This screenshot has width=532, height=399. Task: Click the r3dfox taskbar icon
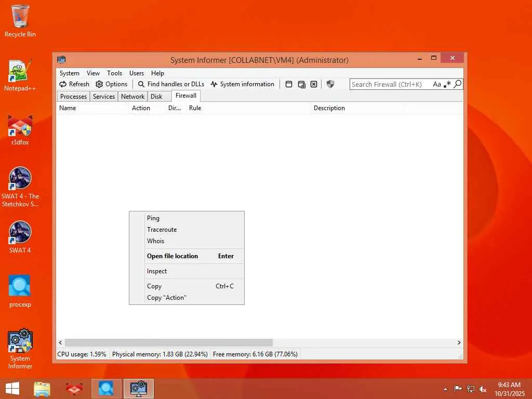coord(74,389)
